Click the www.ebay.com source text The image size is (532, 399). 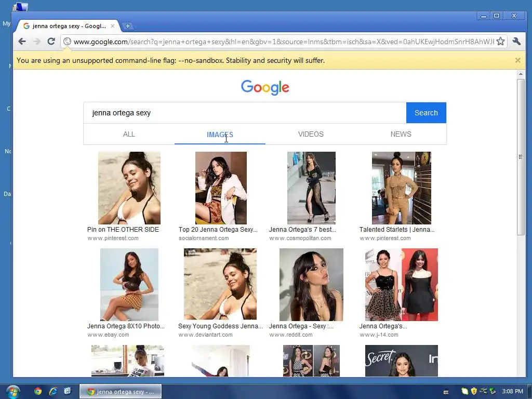108,335
